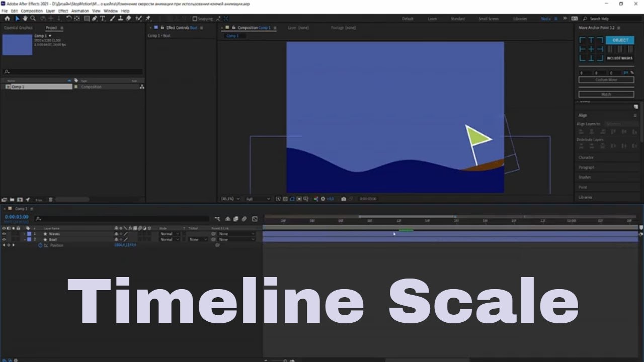This screenshot has width=644, height=362.
Task: Expand the Character panel
Action: [587, 157]
